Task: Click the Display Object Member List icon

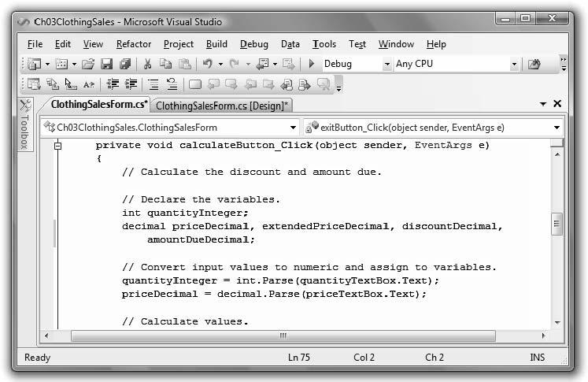Action: (34, 84)
